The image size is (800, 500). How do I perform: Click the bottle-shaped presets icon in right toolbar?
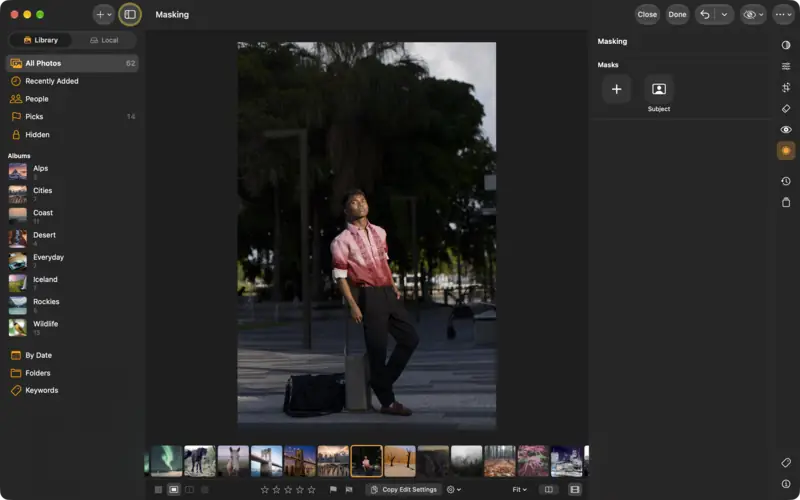786,202
